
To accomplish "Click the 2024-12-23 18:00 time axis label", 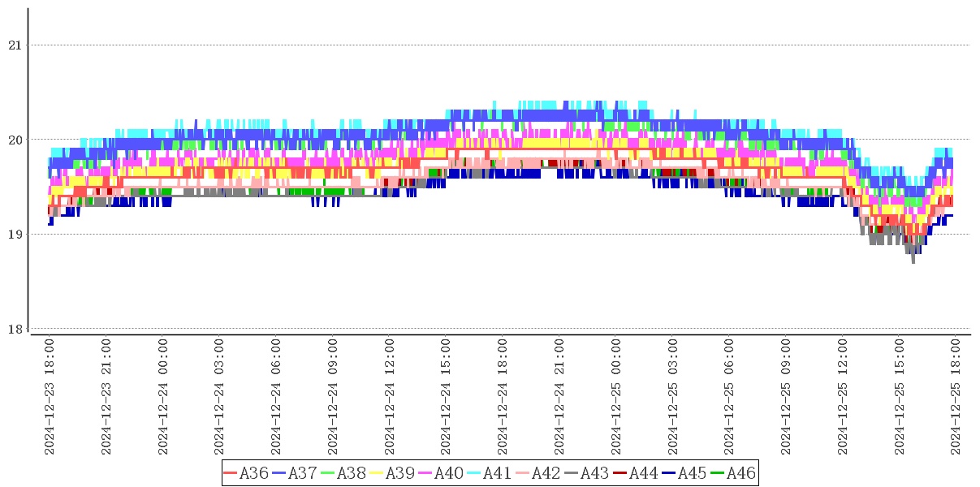I will pyautogui.click(x=50, y=397).
